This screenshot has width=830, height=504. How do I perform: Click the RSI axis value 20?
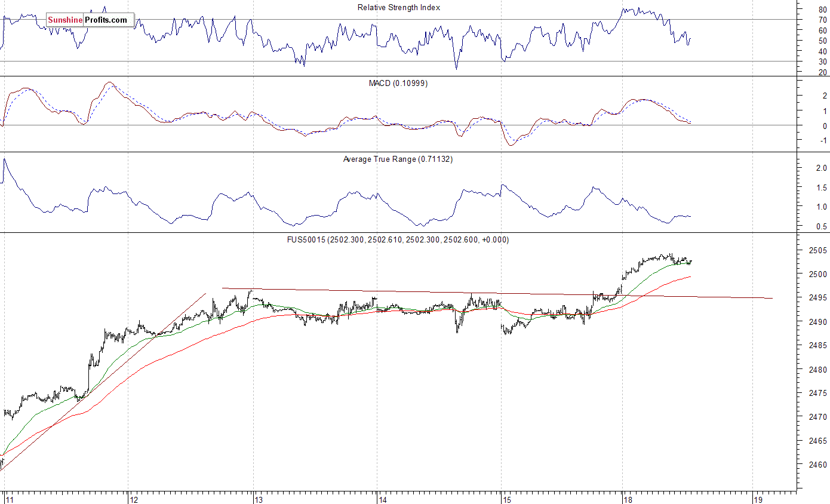(822, 72)
